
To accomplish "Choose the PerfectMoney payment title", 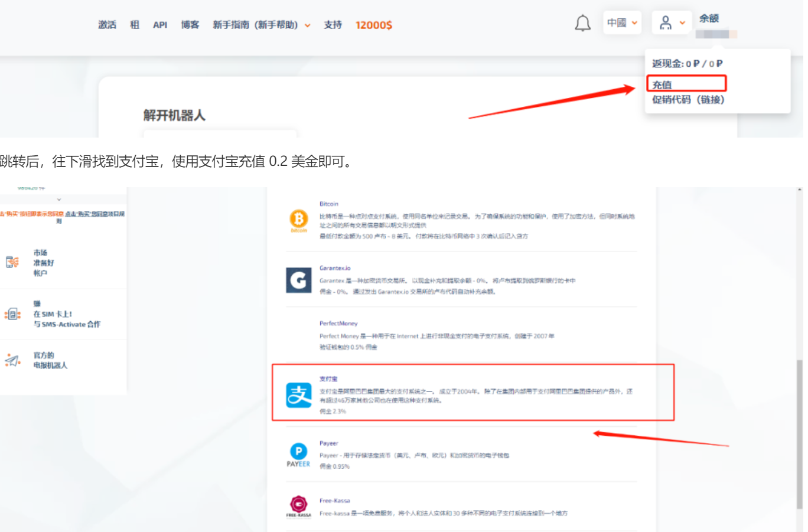I will click(338, 324).
